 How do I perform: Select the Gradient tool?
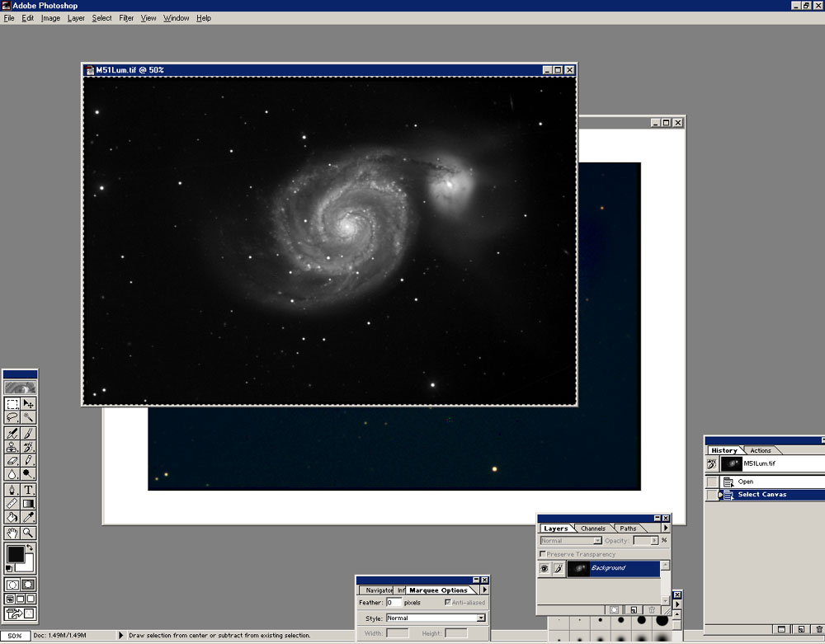pos(28,504)
